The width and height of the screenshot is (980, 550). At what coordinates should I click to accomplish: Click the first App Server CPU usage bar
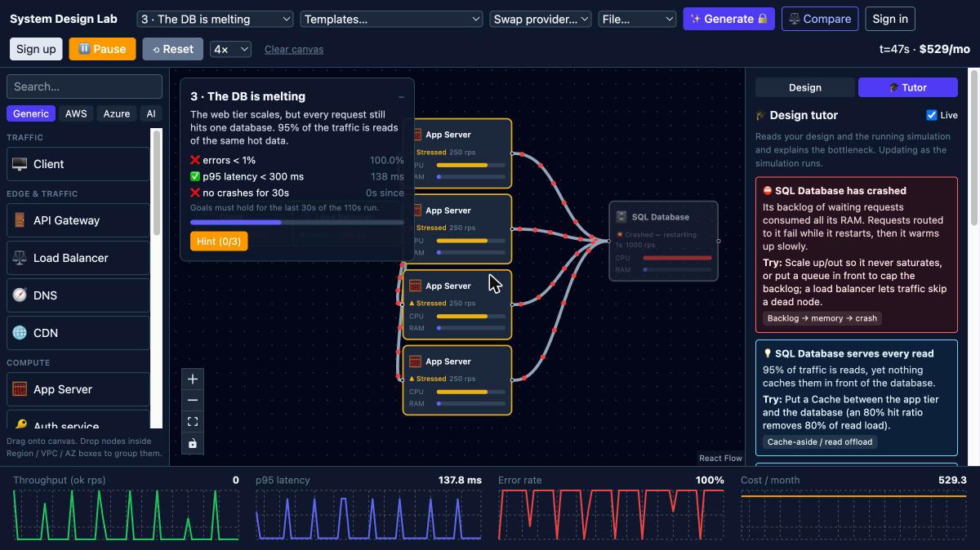click(x=471, y=165)
